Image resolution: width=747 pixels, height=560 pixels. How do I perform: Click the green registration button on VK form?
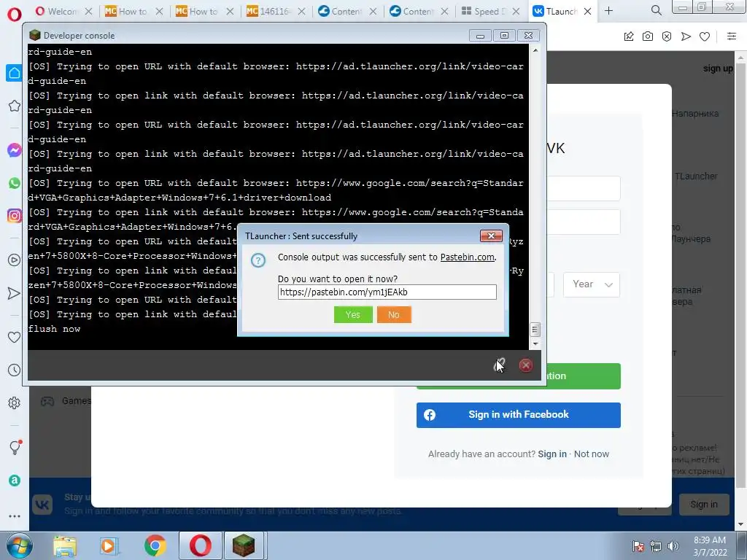[584, 376]
